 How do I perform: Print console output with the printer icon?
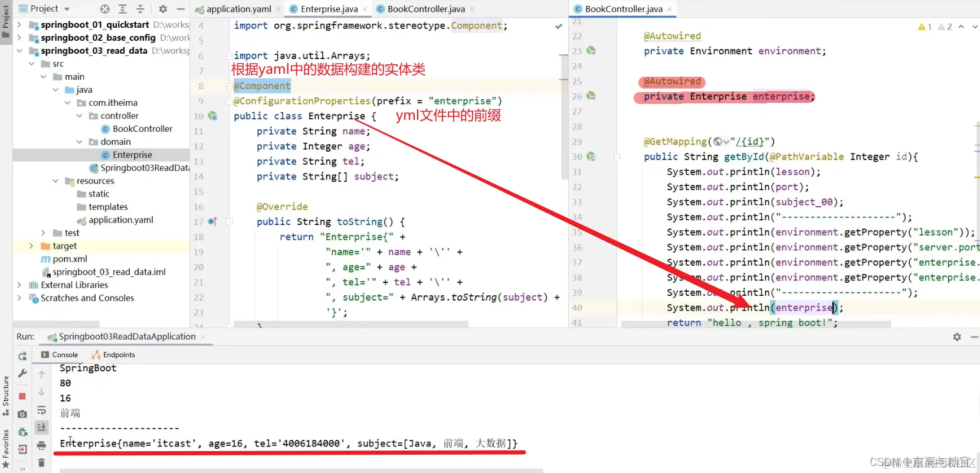41,445
